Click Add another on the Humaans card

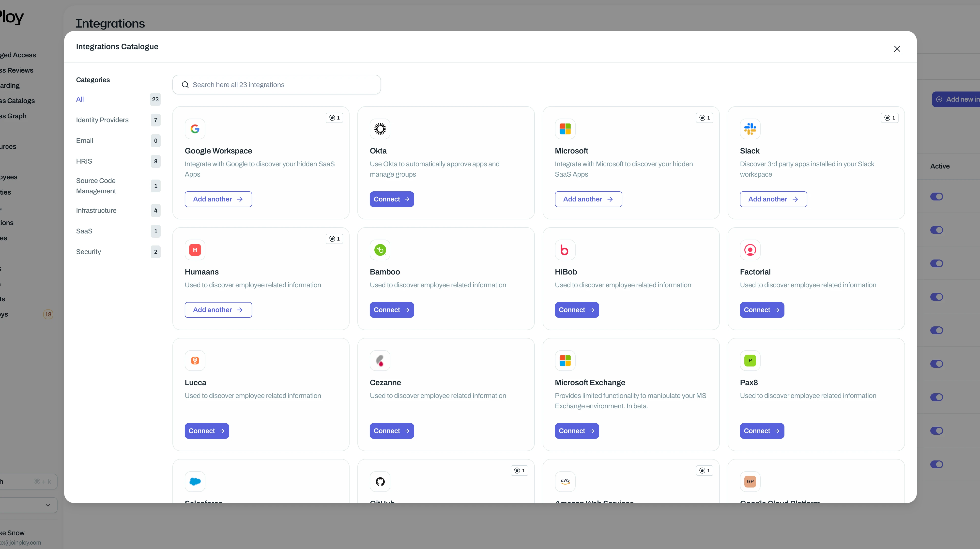pos(218,310)
